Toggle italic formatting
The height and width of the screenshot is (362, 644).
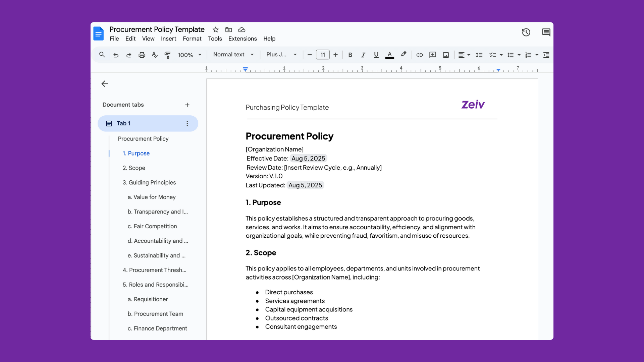363,55
